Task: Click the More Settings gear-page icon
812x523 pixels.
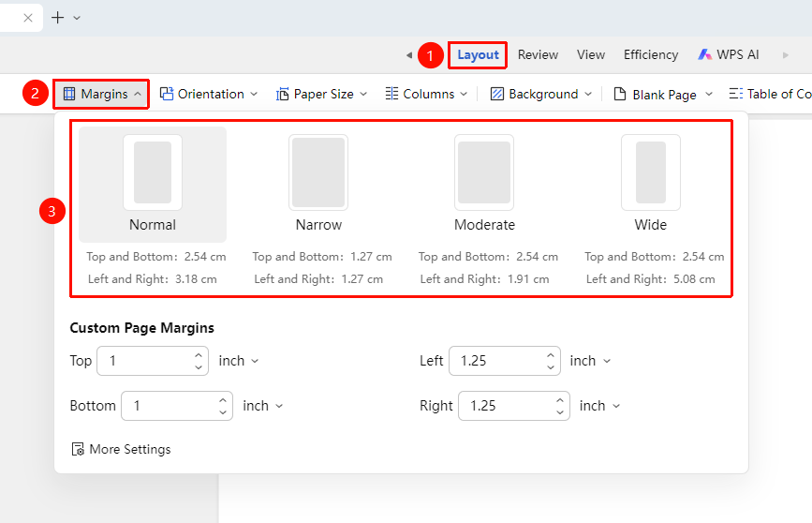Action: coord(78,449)
